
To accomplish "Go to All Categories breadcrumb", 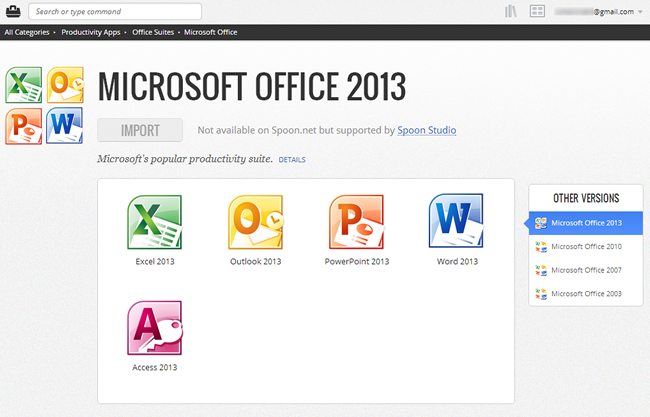I will (x=27, y=32).
